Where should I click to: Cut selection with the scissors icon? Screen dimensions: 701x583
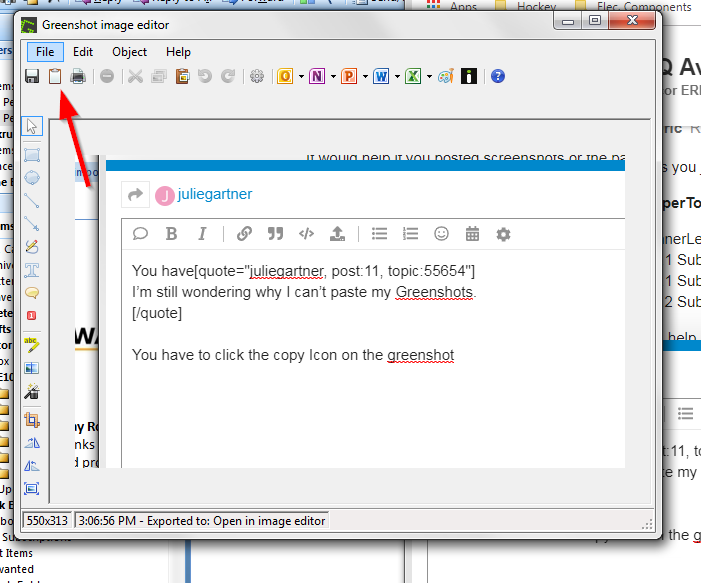[135, 76]
